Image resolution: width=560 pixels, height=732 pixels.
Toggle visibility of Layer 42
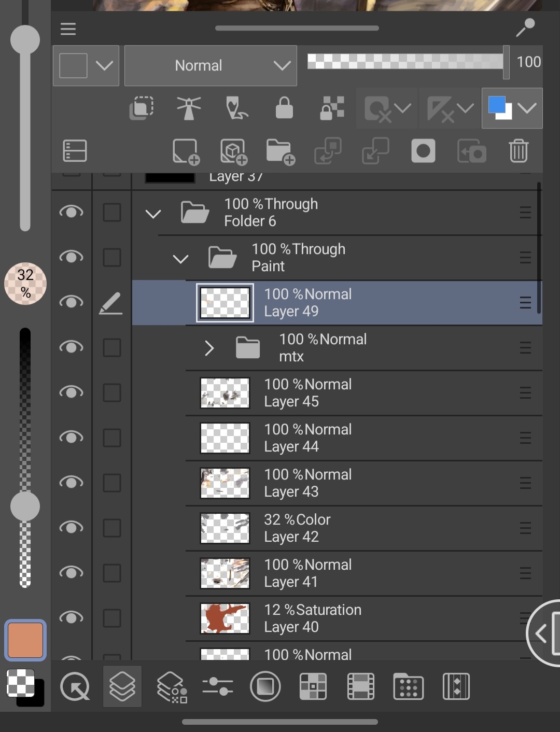point(71,528)
